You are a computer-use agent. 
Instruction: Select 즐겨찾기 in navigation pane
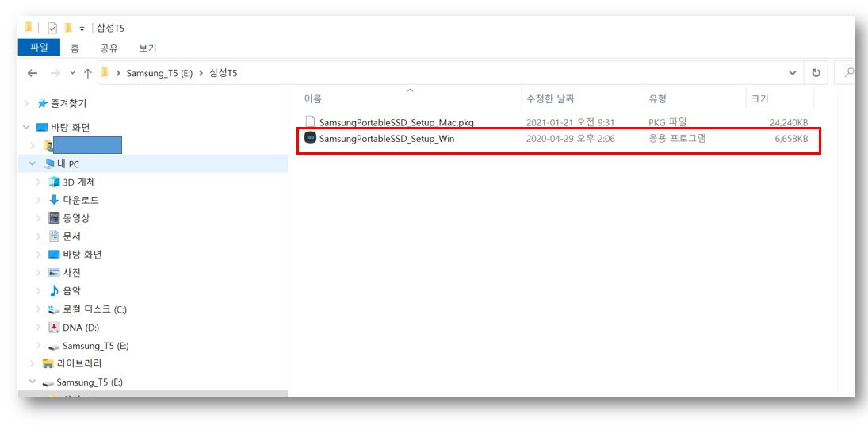click(x=69, y=104)
